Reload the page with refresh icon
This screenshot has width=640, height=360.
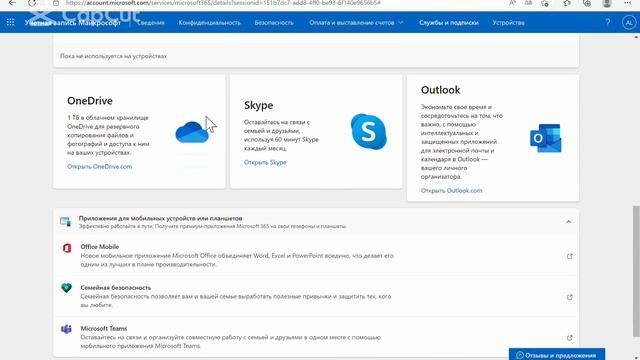click(x=32, y=3)
